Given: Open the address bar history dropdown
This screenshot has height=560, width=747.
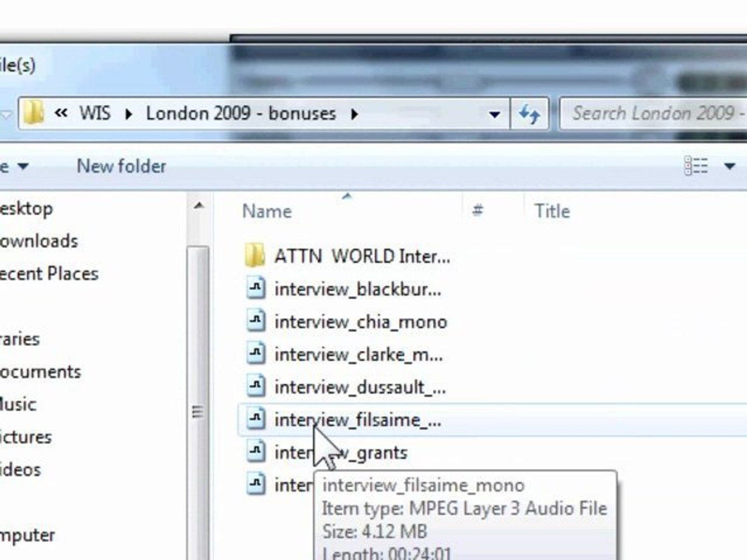Looking at the screenshot, I should pos(494,114).
